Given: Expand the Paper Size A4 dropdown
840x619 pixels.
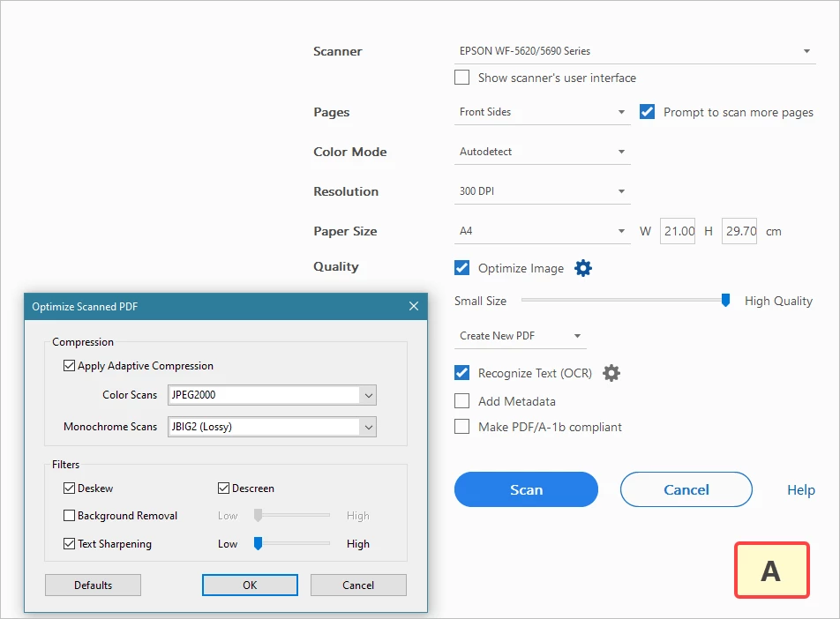Looking at the screenshot, I should [542, 231].
